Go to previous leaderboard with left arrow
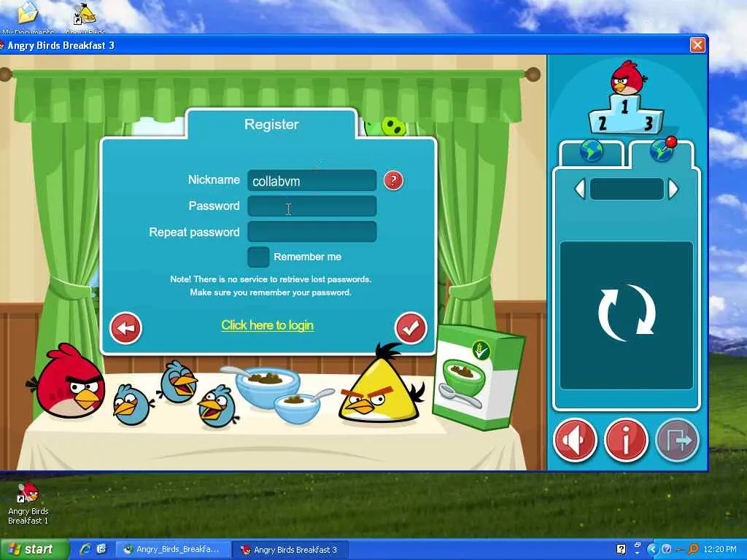 click(580, 190)
